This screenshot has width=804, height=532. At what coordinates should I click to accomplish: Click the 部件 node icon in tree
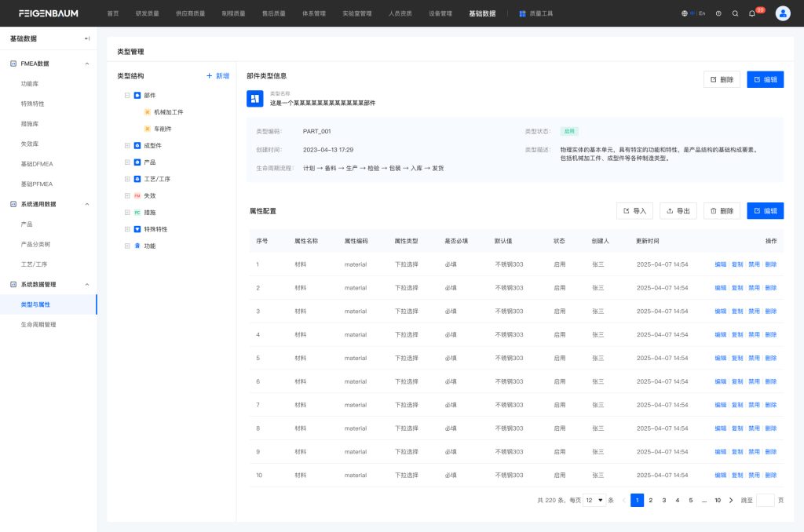tap(137, 95)
